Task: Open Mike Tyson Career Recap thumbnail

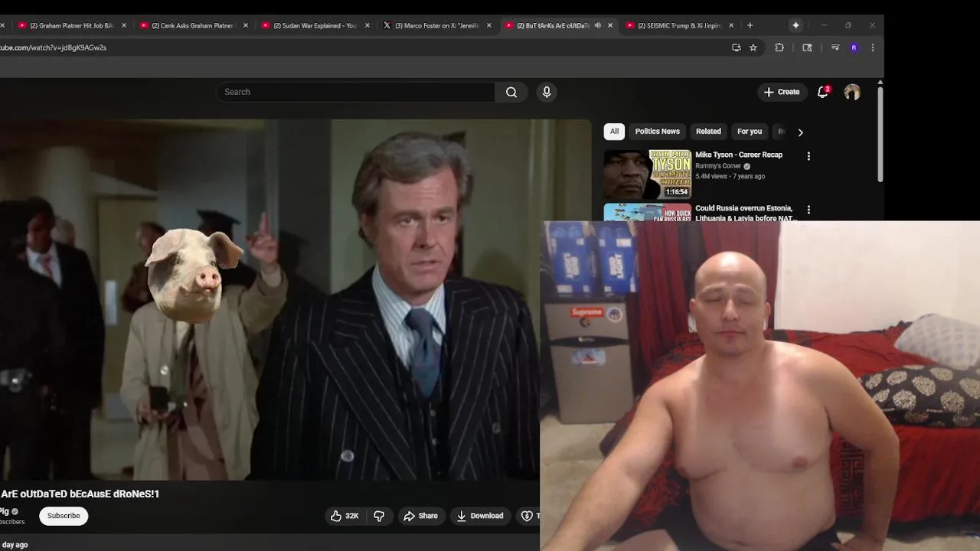Action: coord(648,174)
